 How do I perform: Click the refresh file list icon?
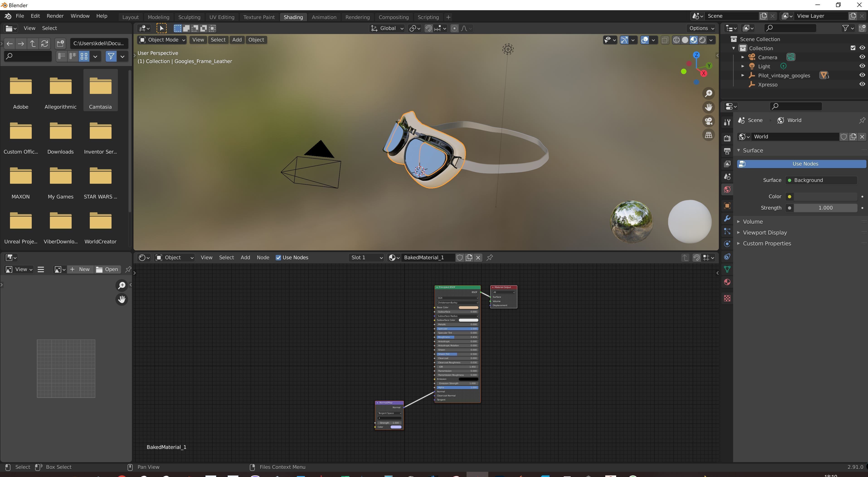click(44, 44)
